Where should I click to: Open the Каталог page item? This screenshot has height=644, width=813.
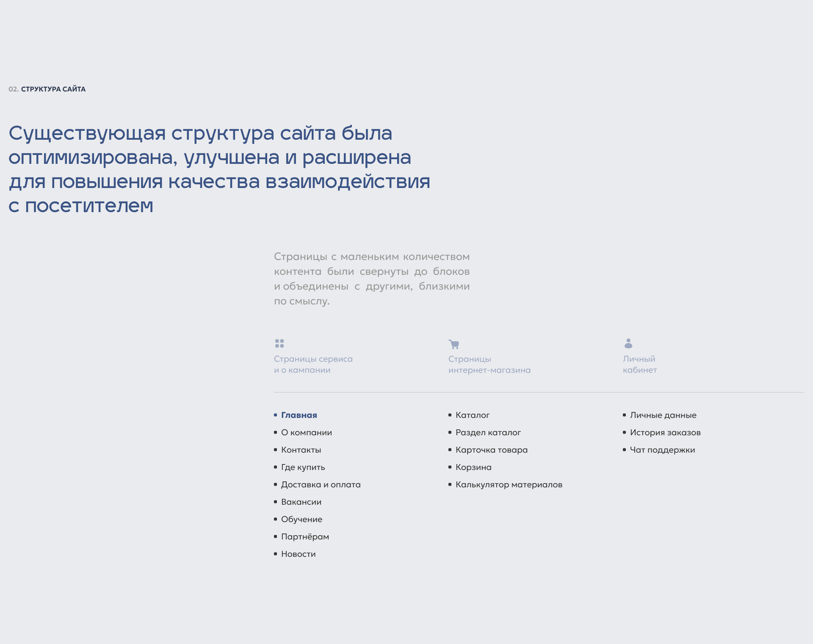tap(472, 415)
